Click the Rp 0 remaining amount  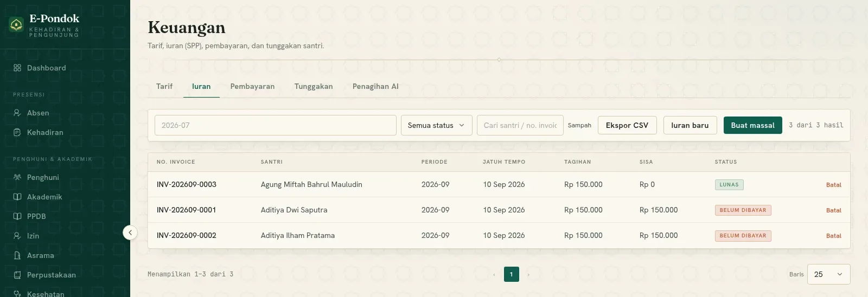point(647,184)
